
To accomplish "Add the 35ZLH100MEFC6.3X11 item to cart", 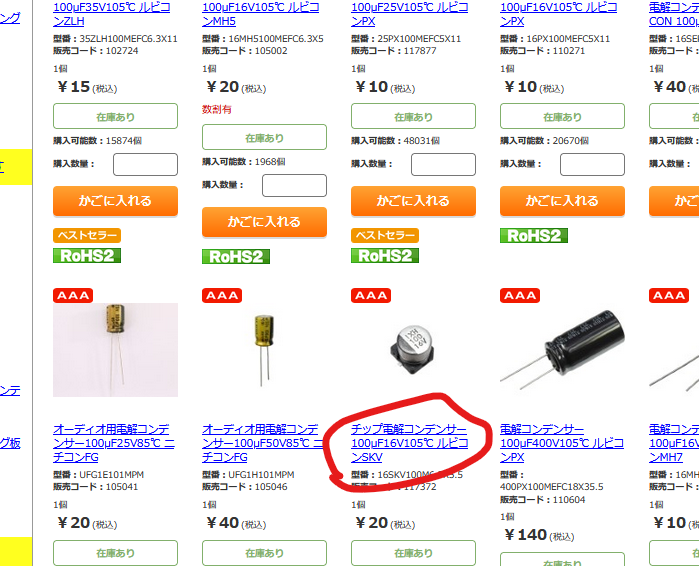I will coord(115,201).
